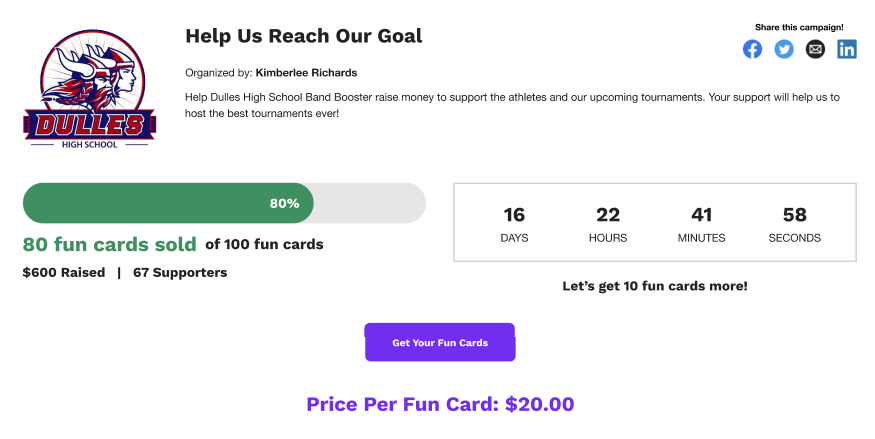
Task: Share campaign on Twitter
Action: pyautogui.click(x=784, y=49)
